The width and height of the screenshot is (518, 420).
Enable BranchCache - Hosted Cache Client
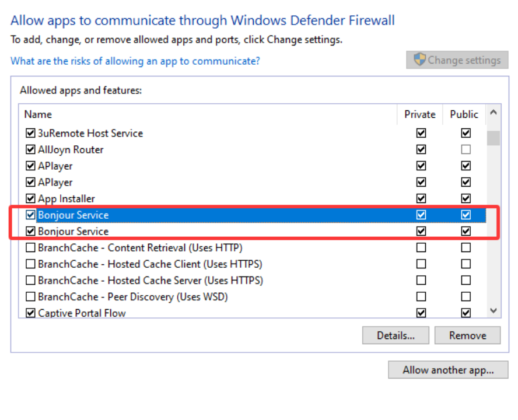(30, 264)
